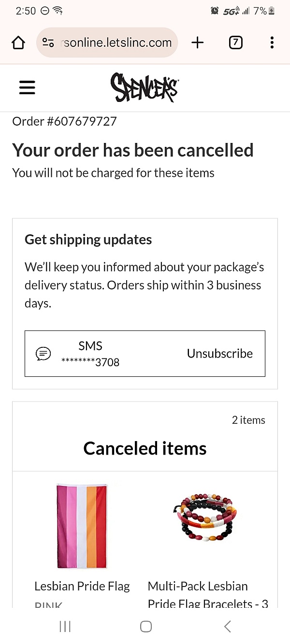Open the hamburger navigation menu
This screenshot has height=644, width=290.
tap(27, 87)
